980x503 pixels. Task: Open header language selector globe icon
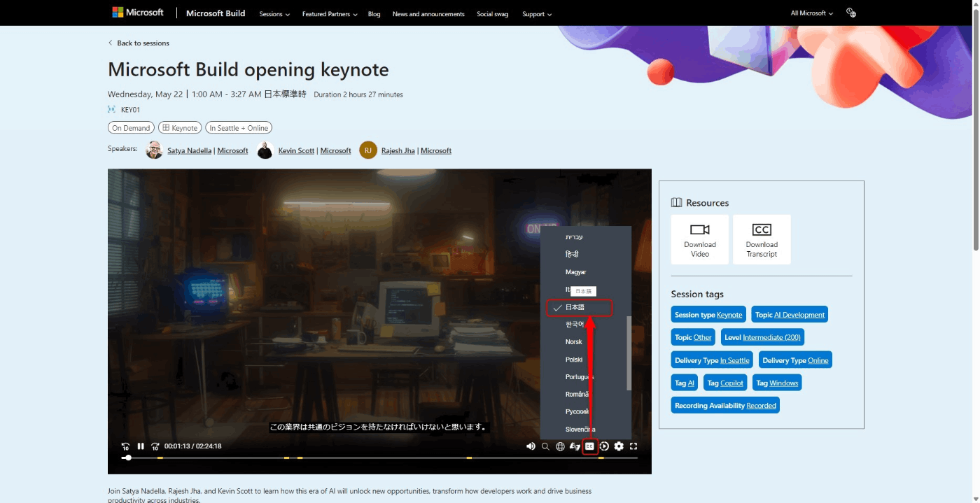click(851, 13)
